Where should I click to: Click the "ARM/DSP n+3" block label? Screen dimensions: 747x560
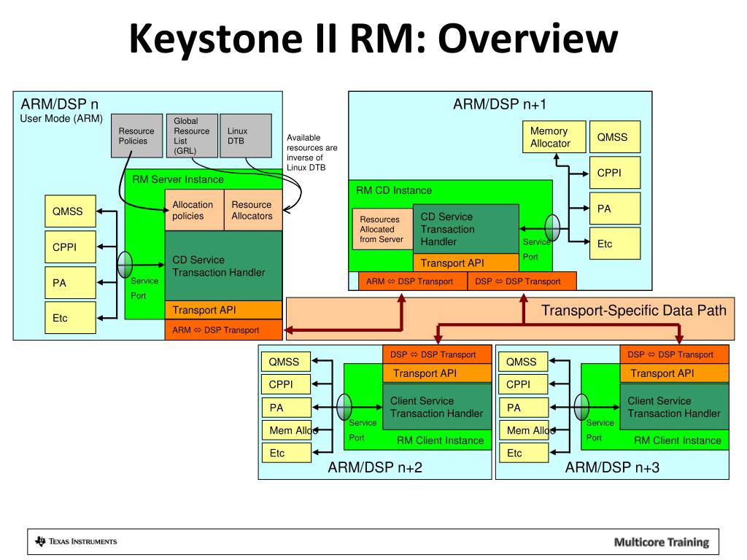(612, 467)
